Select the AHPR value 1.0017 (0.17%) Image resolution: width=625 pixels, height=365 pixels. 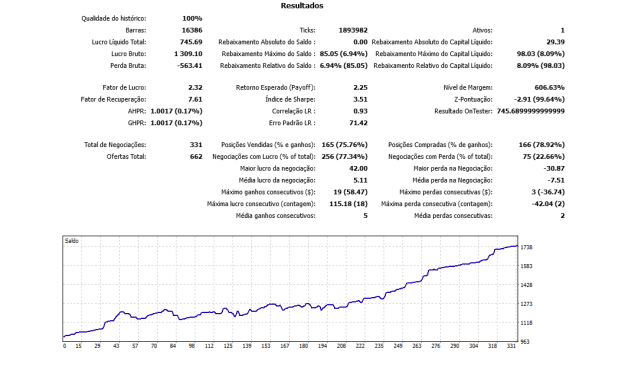[177, 111]
